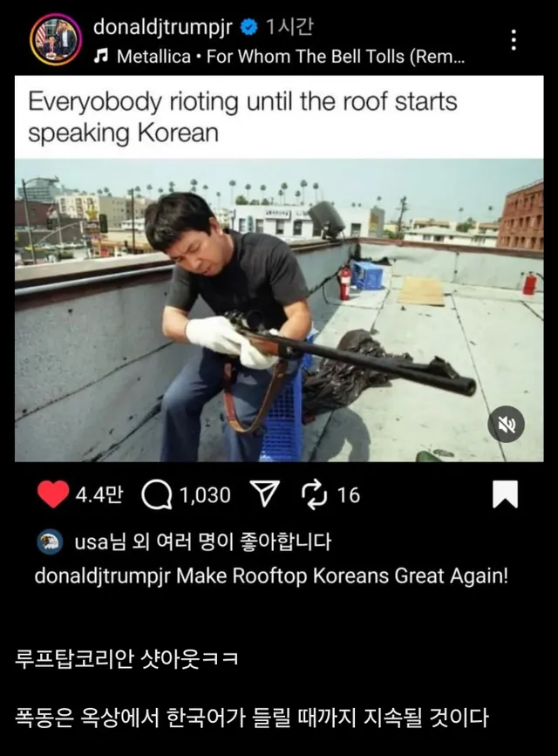This screenshot has width=558, height=756.
Task: Click the meme caption text banner
Action: coord(279,117)
